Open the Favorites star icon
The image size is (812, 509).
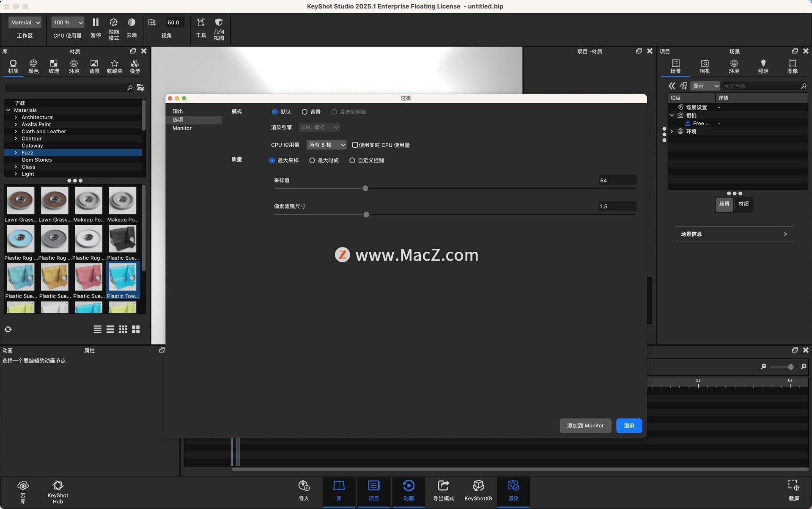[114, 63]
